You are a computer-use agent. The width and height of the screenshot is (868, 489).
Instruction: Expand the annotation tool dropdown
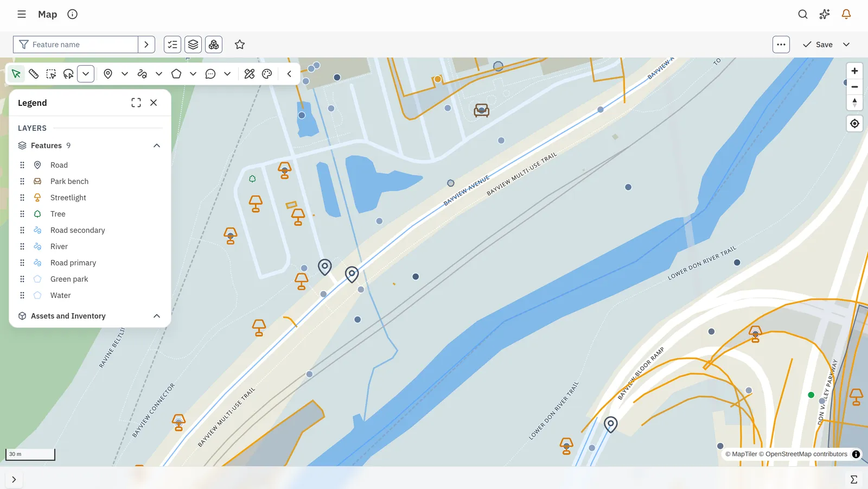227,74
